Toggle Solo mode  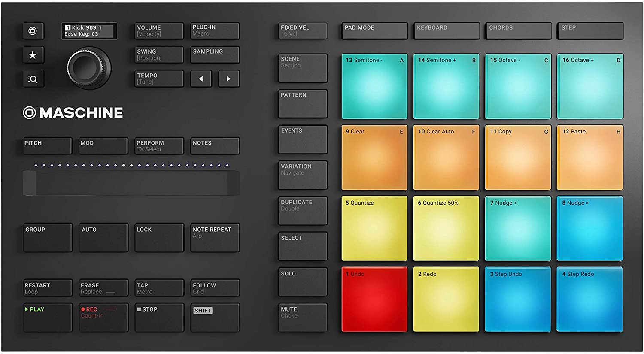click(303, 281)
